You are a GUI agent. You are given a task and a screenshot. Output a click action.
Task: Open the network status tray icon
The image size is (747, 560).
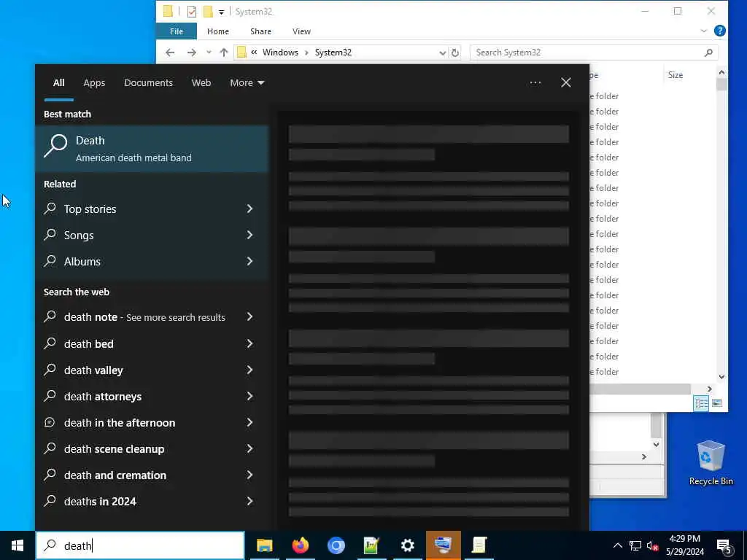(635, 545)
